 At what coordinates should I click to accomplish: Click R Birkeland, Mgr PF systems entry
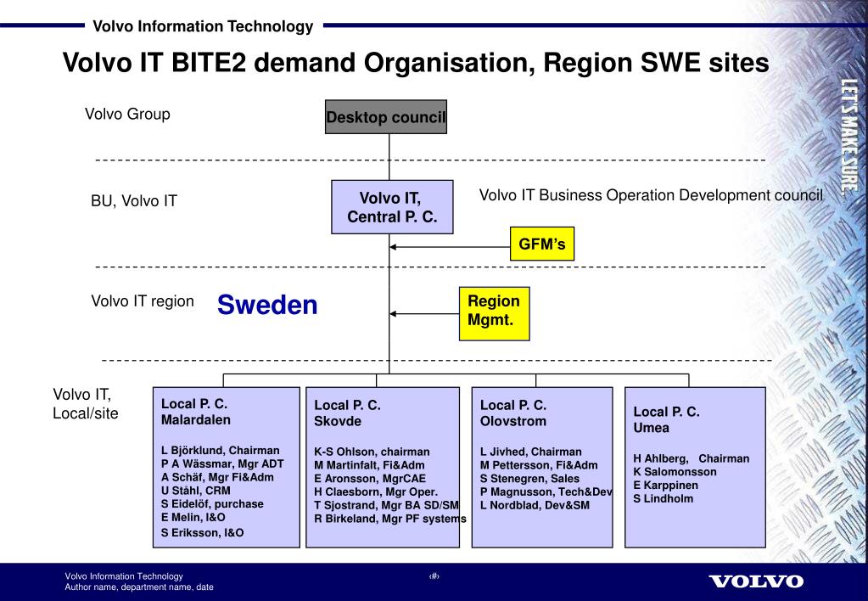(390, 519)
